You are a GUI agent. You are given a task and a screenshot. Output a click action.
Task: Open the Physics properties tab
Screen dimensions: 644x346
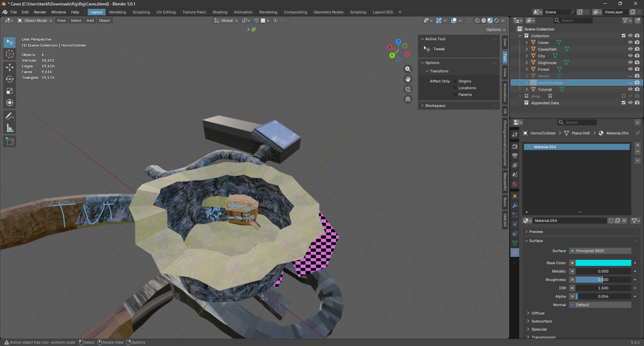[515, 224]
